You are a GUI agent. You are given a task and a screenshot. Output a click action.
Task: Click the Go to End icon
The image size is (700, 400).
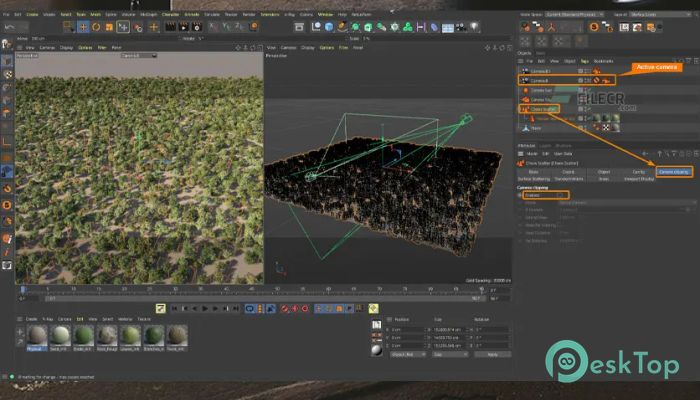pyautogui.click(x=236, y=308)
